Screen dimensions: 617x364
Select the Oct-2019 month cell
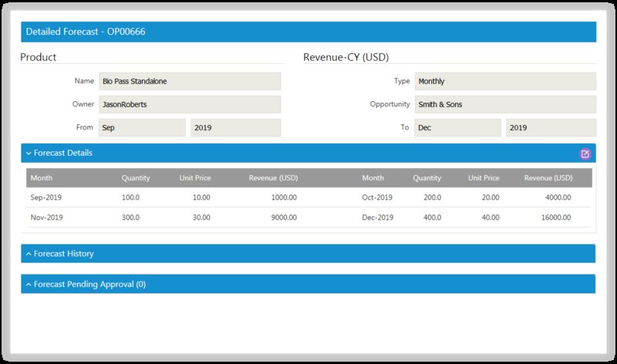pyautogui.click(x=377, y=197)
